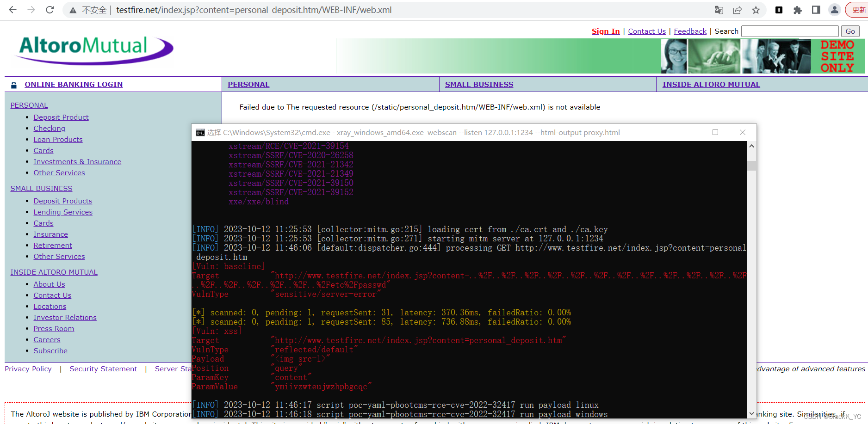Open the Contact Us header link

tap(647, 31)
